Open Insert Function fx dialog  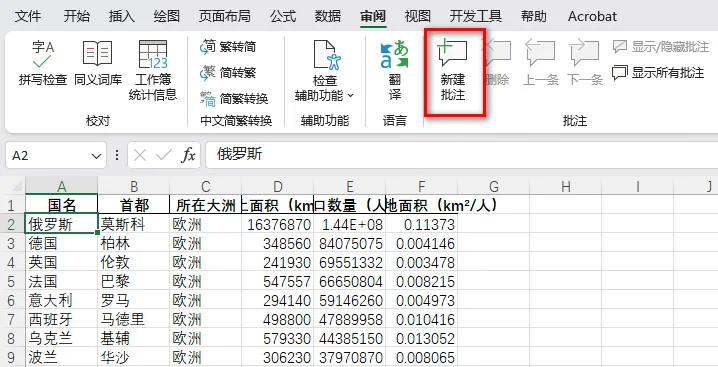pos(188,156)
